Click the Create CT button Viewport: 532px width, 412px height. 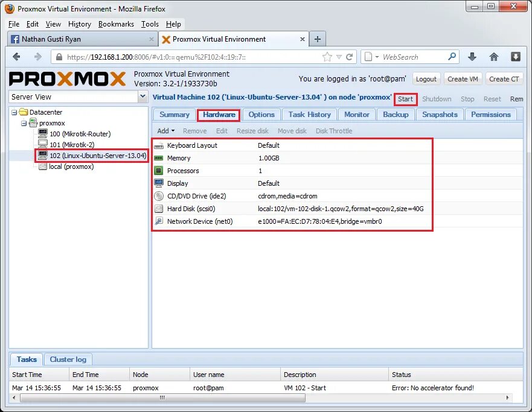pos(504,79)
